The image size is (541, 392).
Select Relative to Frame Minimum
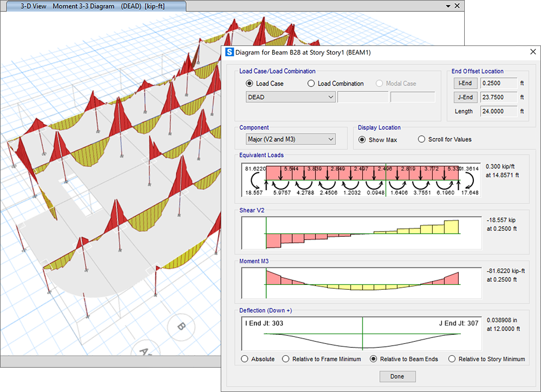(x=286, y=359)
